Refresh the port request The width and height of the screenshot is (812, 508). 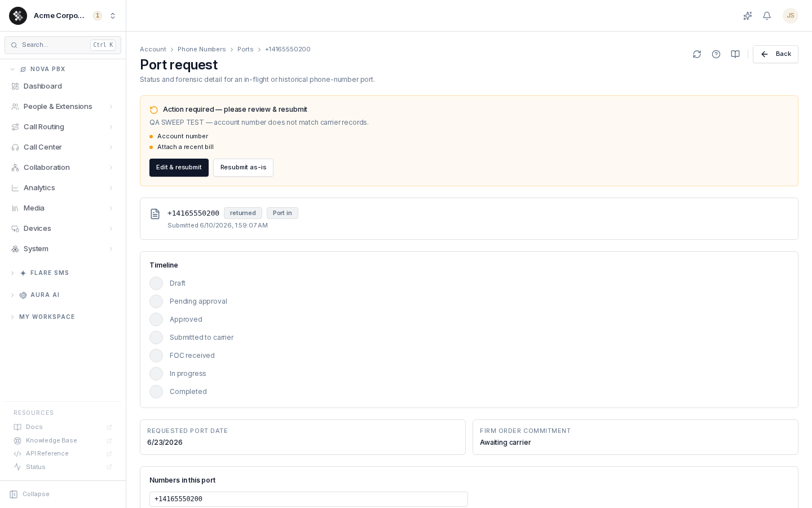(x=697, y=54)
